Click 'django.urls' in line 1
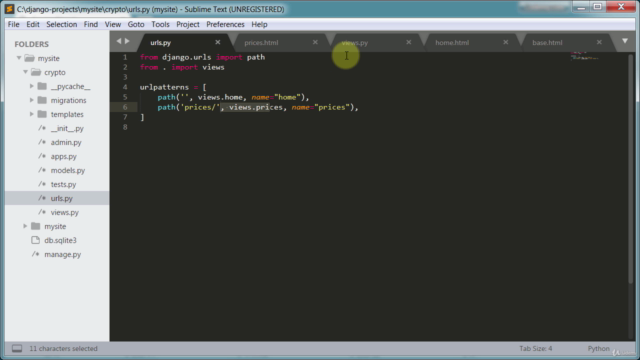Viewport: 640px width, 360px height. pos(187,57)
